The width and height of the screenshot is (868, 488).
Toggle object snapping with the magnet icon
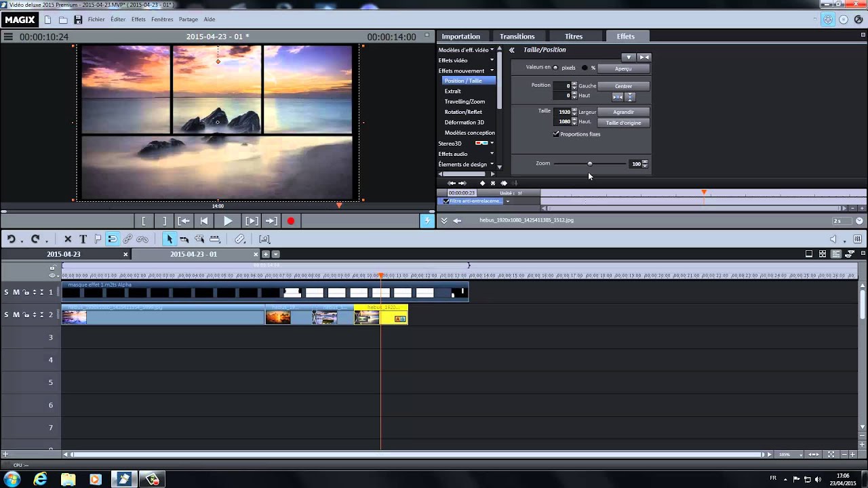113,239
